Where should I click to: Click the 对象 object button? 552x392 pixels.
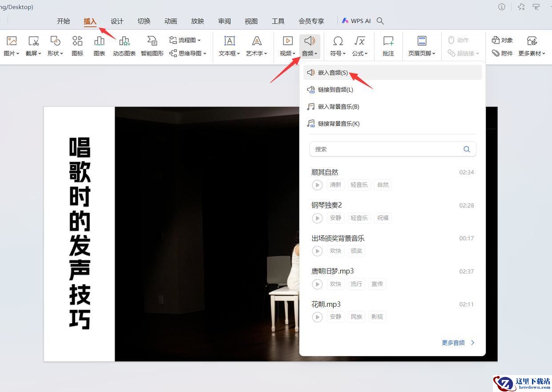click(x=502, y=40)
